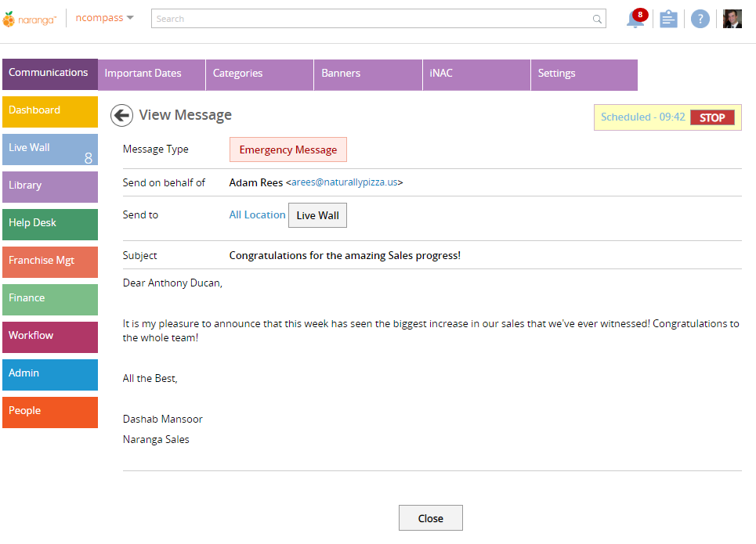This screenshot has width=756, height=544.
Task: Open the Banners tab
Action: coord(368,74)
